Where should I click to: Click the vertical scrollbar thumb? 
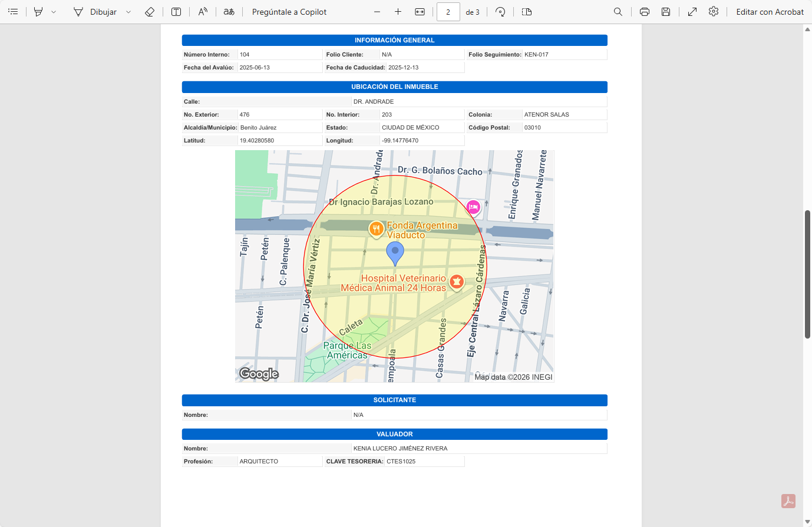[807, 274]
